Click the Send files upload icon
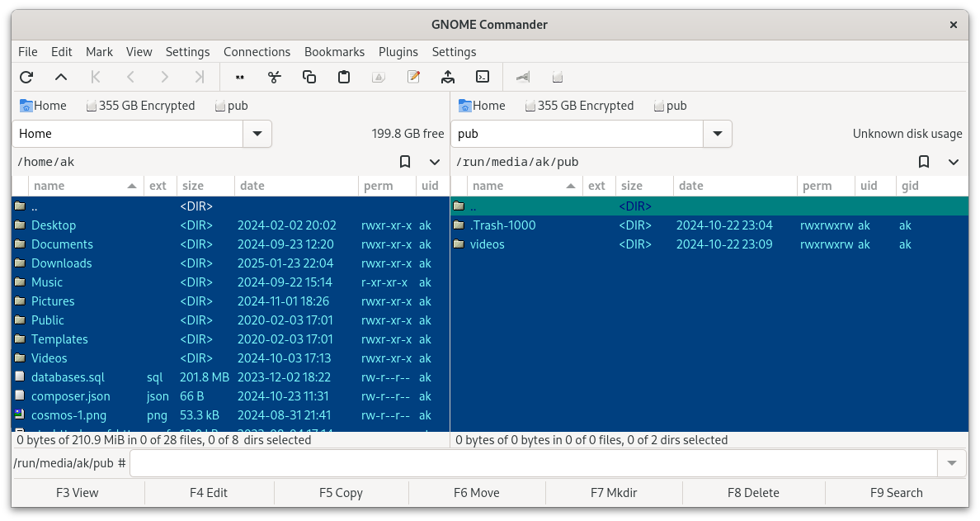 447,77
